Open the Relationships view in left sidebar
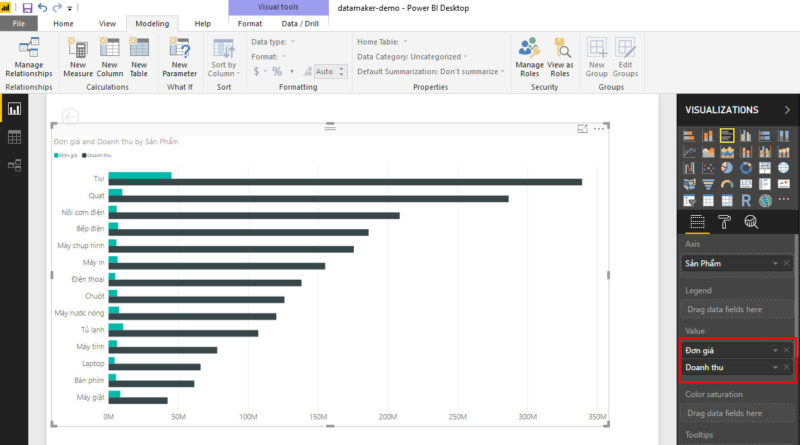This screenshot has width=800, height=445. coord(15,165)
